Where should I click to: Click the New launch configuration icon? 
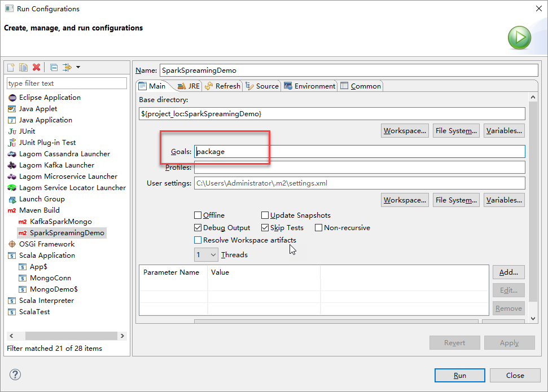pyautogui.click(x=11, y=67)
